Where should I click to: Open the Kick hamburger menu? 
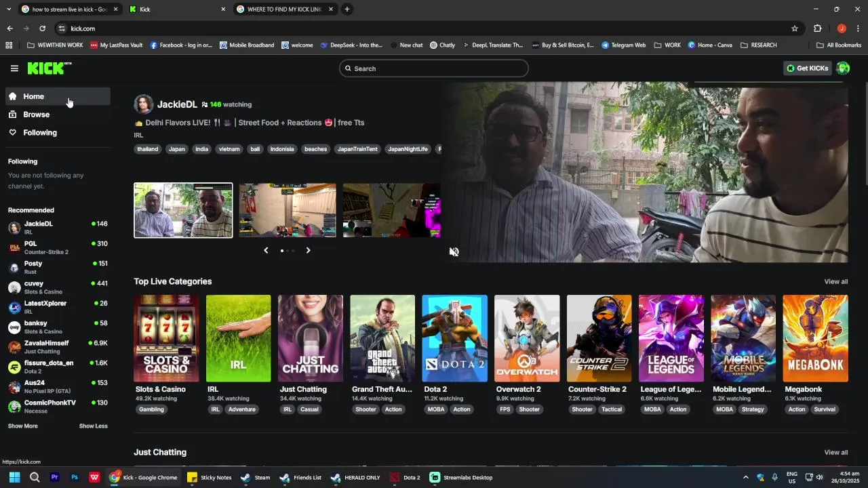(14, 68)
